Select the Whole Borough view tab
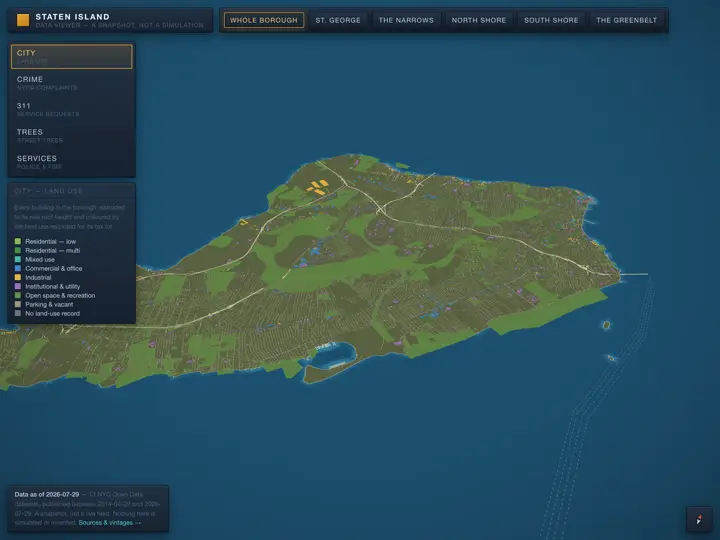720x540 pixels. coord(264,20)
